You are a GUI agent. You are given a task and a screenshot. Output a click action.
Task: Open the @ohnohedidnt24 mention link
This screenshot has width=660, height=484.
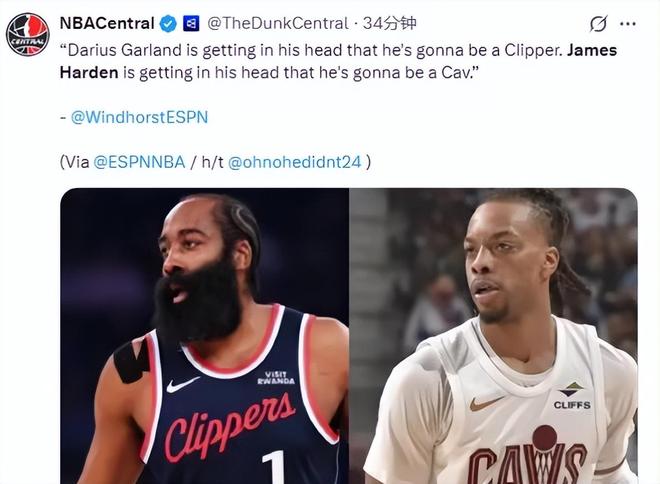295,162
